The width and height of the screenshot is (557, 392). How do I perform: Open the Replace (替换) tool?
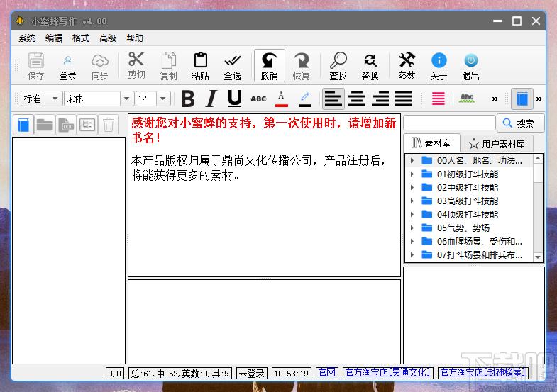pos(370,65)
